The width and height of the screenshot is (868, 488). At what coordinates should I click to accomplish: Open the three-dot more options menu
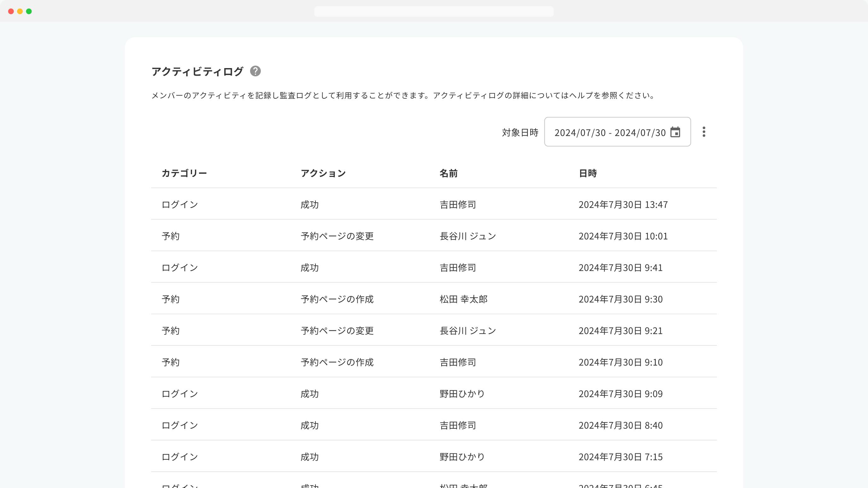point(704,132)
